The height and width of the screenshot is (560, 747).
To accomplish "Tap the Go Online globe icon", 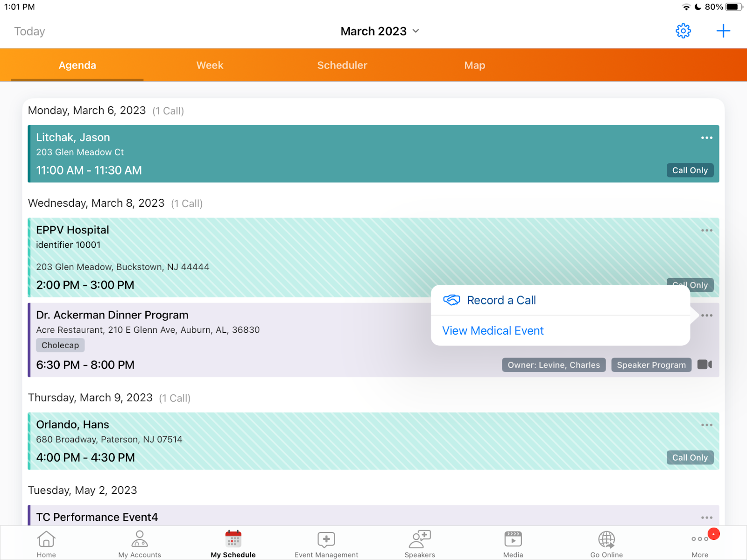I will [606, 544].
